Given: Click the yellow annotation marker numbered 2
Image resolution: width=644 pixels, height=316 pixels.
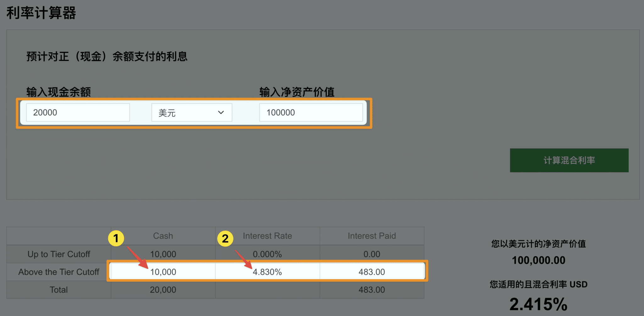Looking at the screenshot, I should pyautogui.click(x=225, y=239).
